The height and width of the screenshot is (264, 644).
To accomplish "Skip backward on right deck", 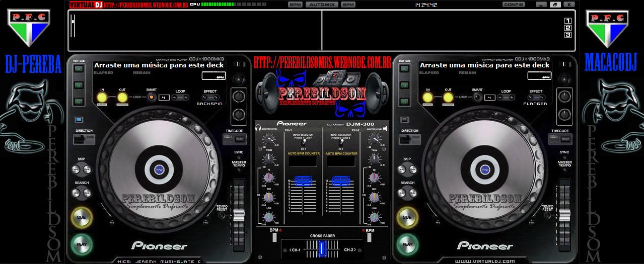I will tap(402, 169).
